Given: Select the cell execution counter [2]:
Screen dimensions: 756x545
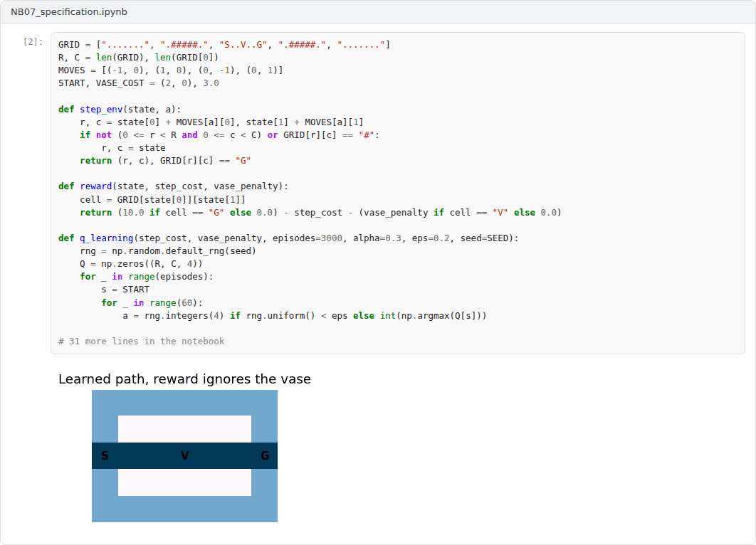Looking at the screenshot, I should (x=33, y=42).
